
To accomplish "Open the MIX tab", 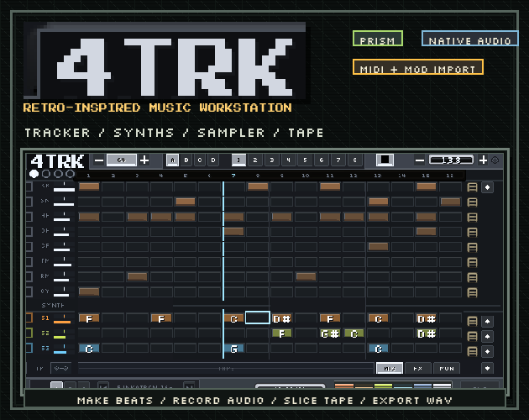I will (390, 369).
